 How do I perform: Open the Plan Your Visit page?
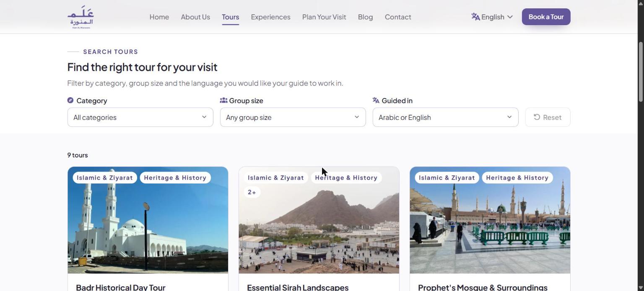(324, 17)
